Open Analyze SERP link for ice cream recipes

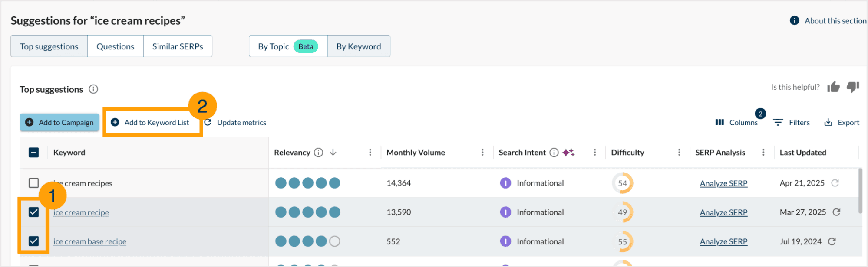point(723,183)
